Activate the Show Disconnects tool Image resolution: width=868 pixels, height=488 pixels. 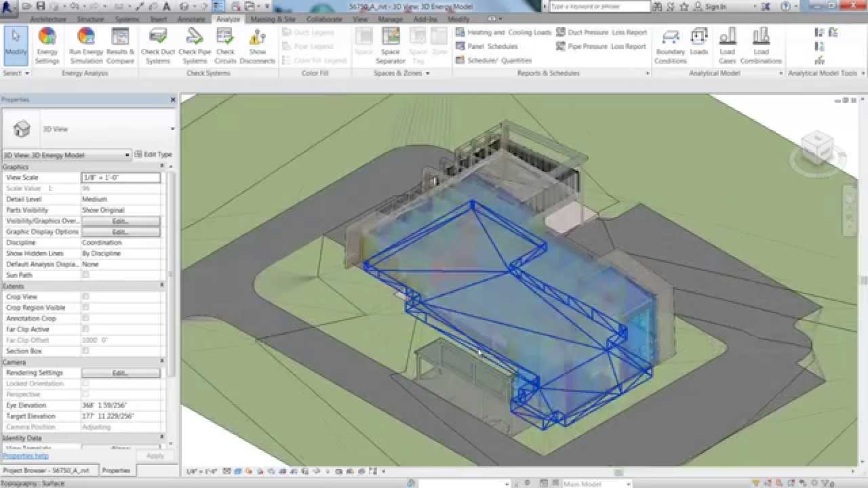click(x=258, y=45)
